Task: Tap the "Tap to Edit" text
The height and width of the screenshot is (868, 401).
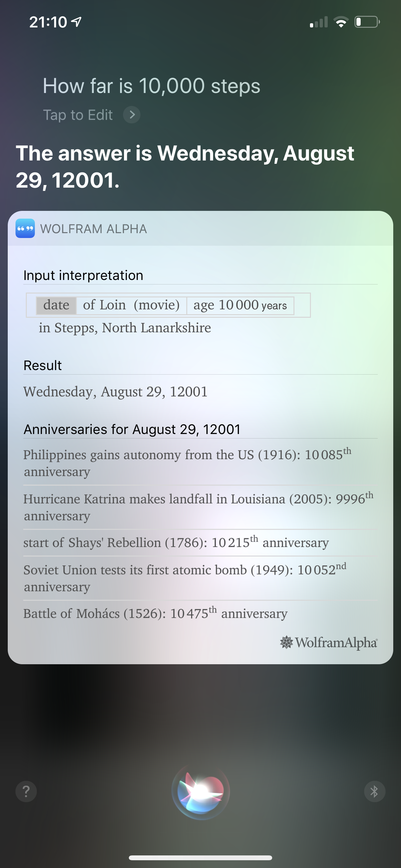Action: (x=78, y=115)
